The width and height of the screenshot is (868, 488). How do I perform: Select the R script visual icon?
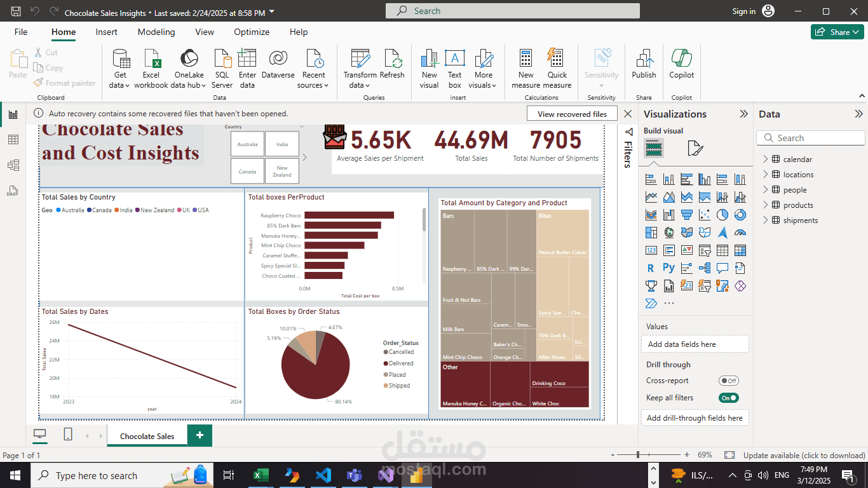click(x=651, y=268)
